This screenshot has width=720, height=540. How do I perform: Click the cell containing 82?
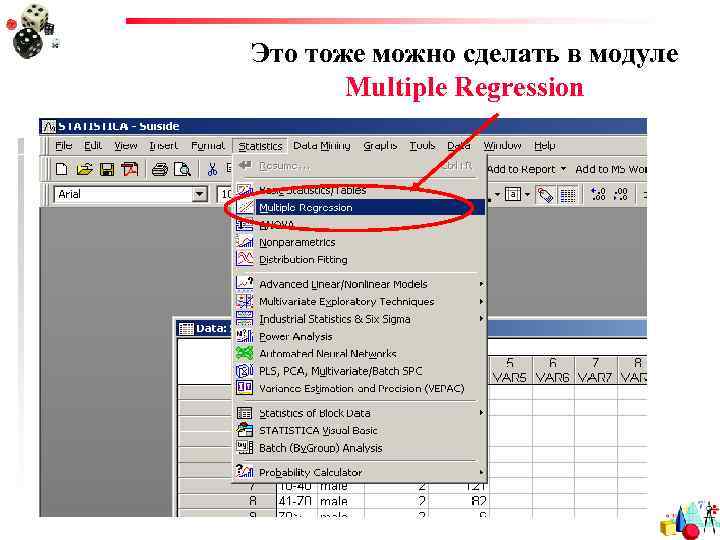457,501
